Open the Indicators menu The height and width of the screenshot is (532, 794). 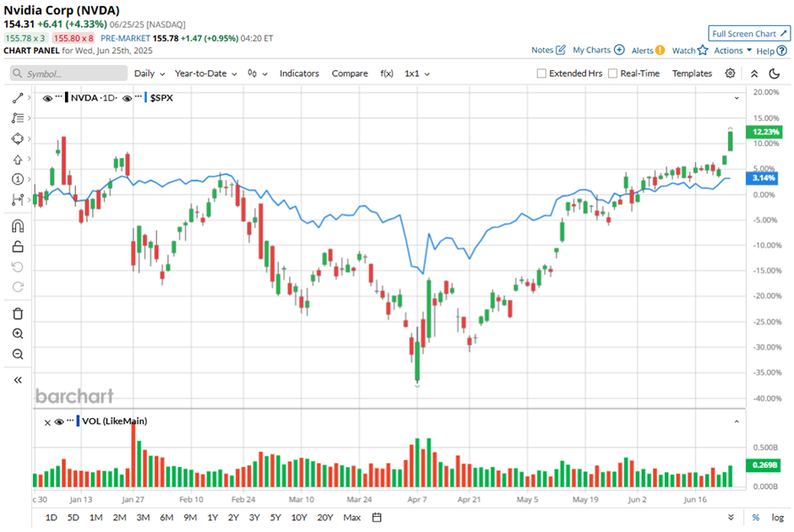(x=299, y=73)
